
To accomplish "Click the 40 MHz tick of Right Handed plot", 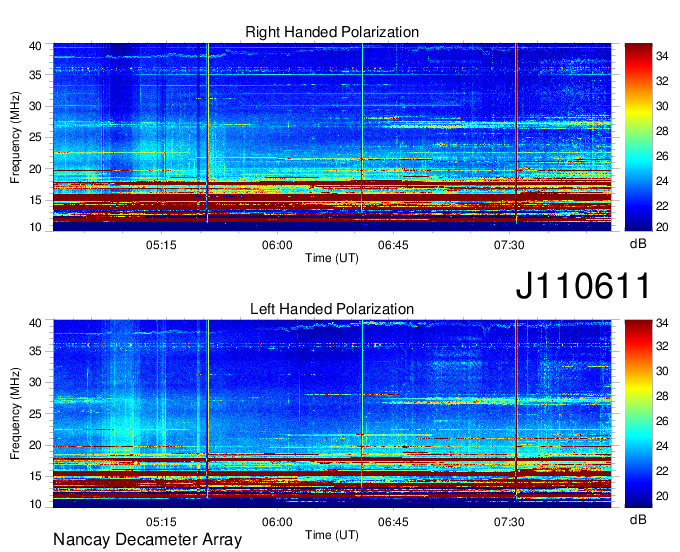I will (36, 46).
